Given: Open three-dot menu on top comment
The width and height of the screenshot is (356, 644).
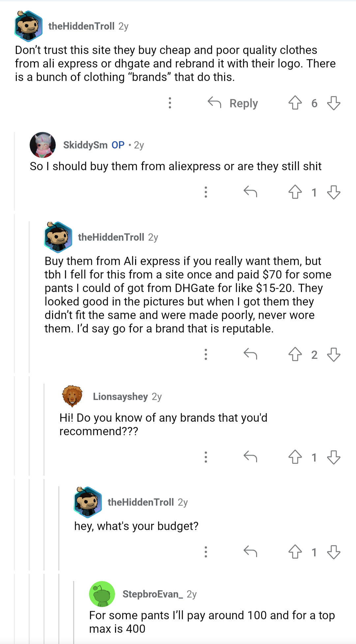Looking at the screenshot, I should click(170, 103).
